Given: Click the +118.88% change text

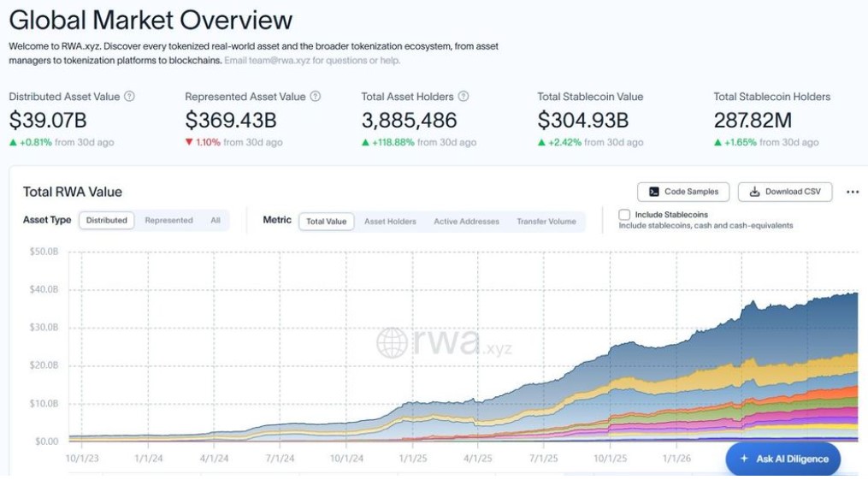Looking at the screenshot, I should coord(393,142).
